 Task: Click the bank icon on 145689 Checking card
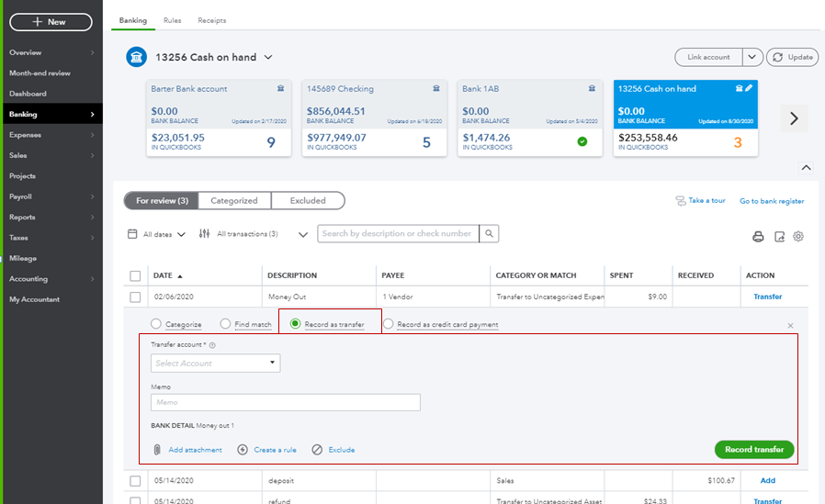[x=436, y=88]
